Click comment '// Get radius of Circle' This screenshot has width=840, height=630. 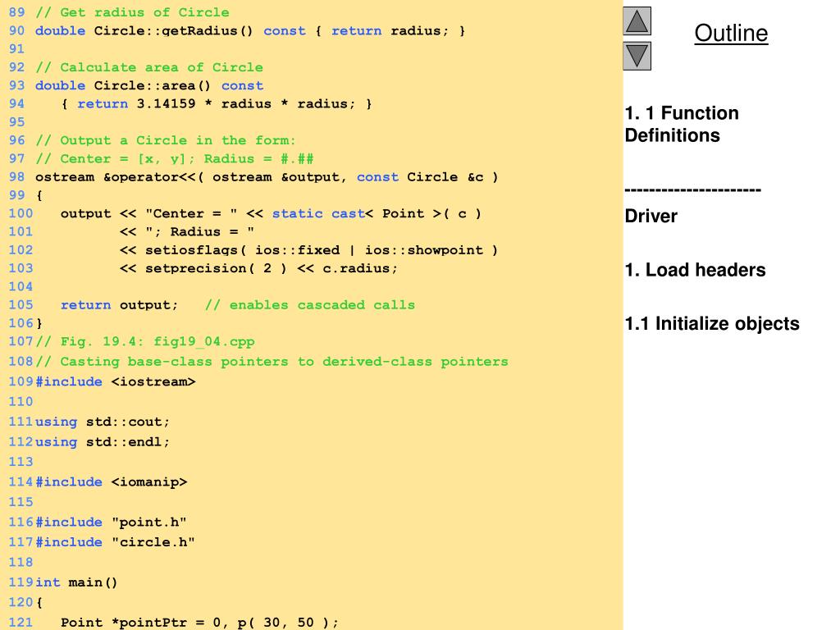[132, 12]
